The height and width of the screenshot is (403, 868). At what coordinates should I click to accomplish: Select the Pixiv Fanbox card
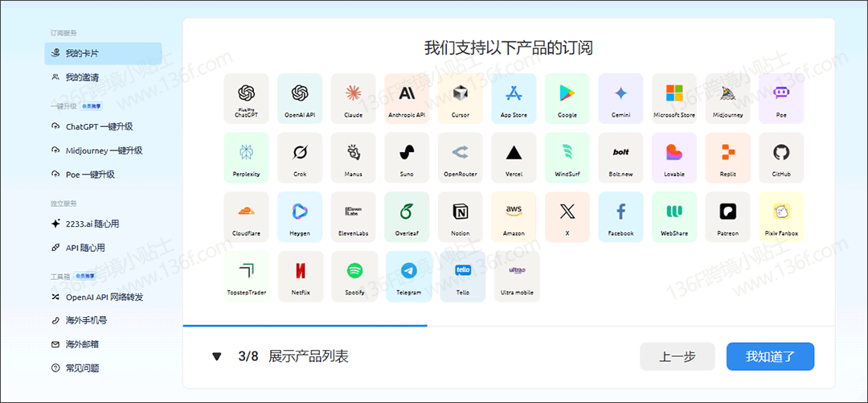(781, 216)
